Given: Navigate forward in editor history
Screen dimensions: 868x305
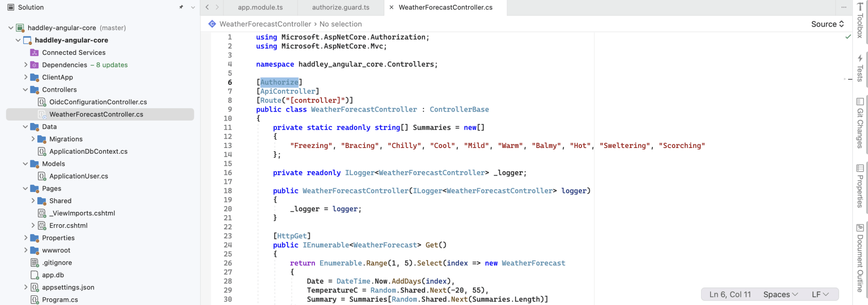Looking at the screenshot, I should click(217, 7).
